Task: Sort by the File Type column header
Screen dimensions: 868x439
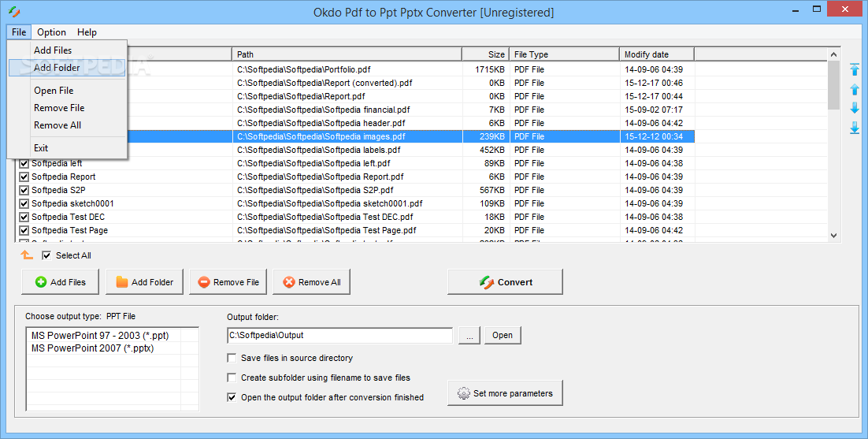Action: coord(565,54)
